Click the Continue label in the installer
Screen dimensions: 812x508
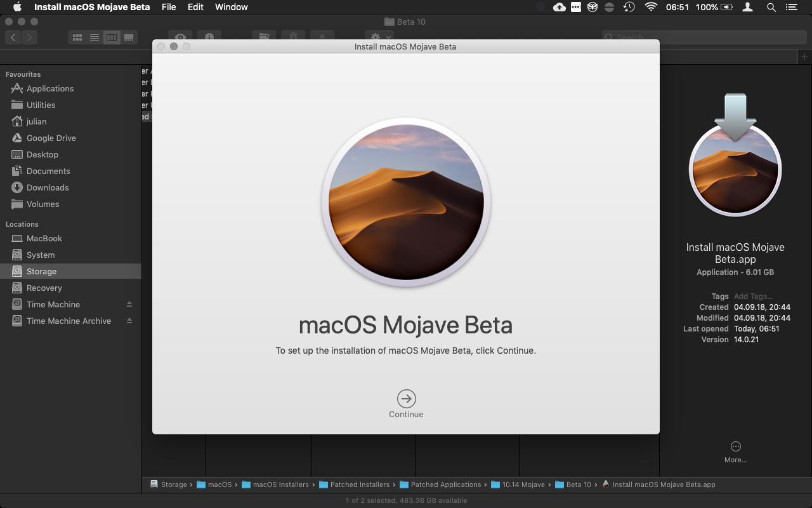406,415
